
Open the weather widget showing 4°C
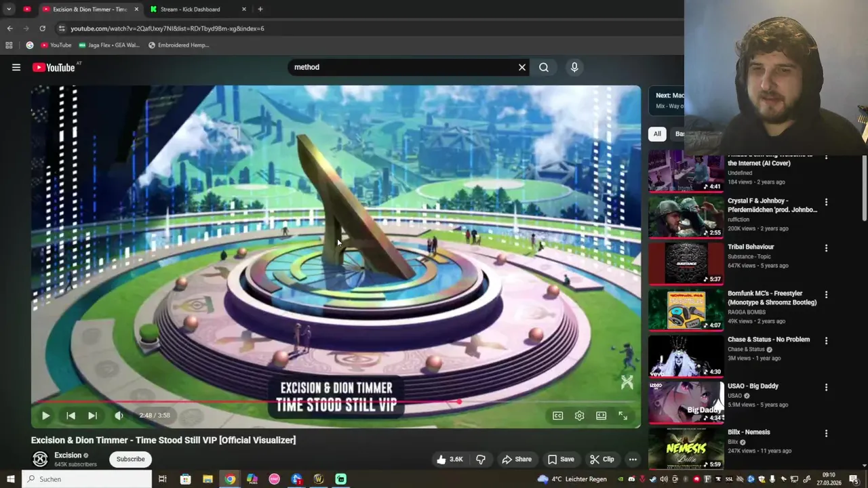click(x=572, y=479)
